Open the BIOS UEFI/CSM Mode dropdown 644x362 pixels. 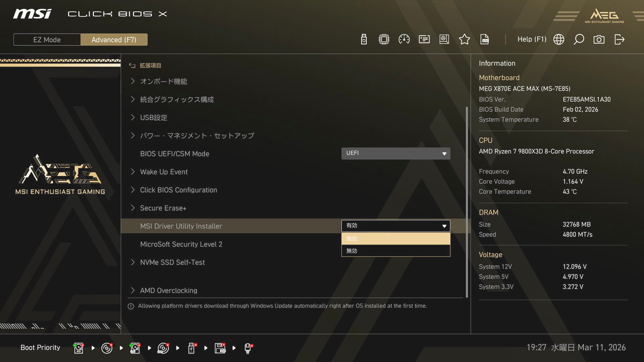pyautogui.click(x=396, y=153)
